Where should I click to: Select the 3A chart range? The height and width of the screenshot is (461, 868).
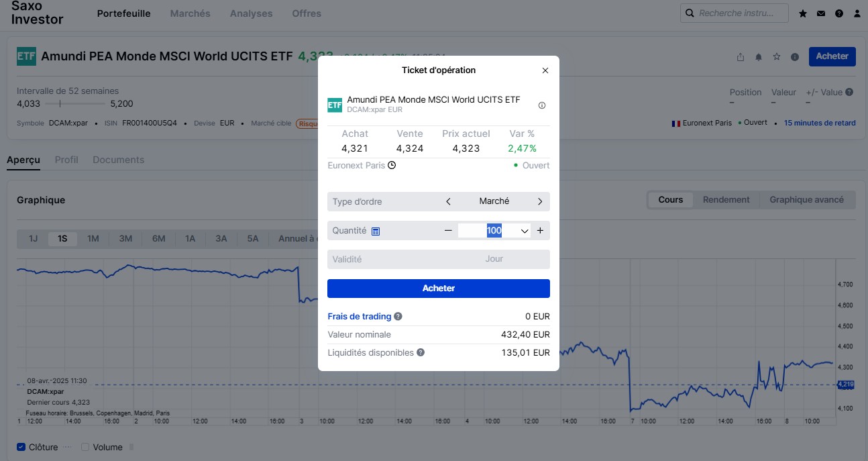point(221,238)
